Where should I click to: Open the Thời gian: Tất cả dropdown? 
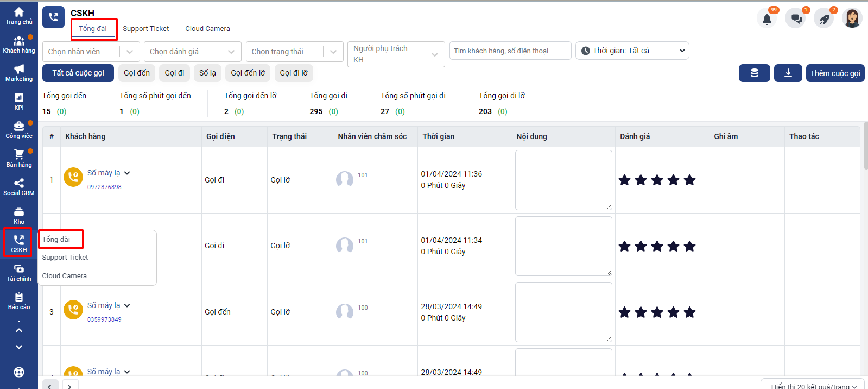click(632, 51)
